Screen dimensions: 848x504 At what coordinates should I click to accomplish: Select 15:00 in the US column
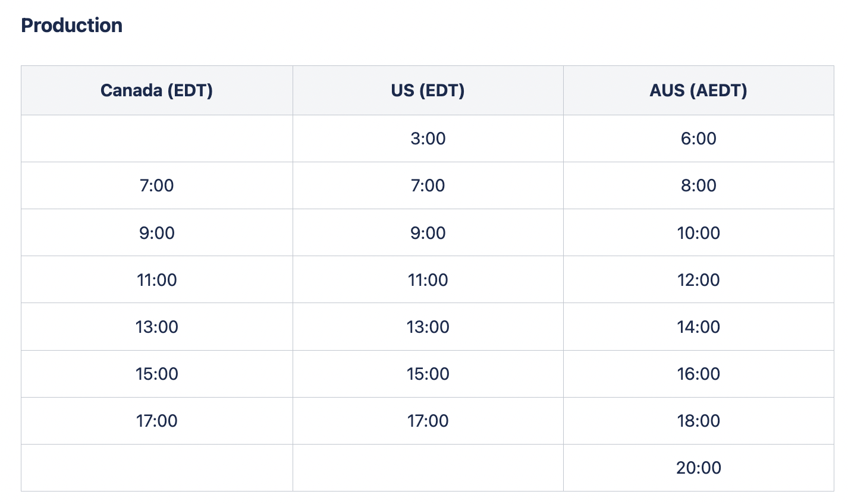[x=428, y=373]
